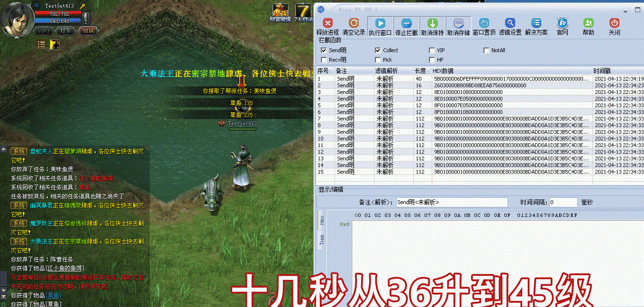This screenshot has width=644, height=307.
Task: Open the 官网 official website icon
Action: pos(562,23)
